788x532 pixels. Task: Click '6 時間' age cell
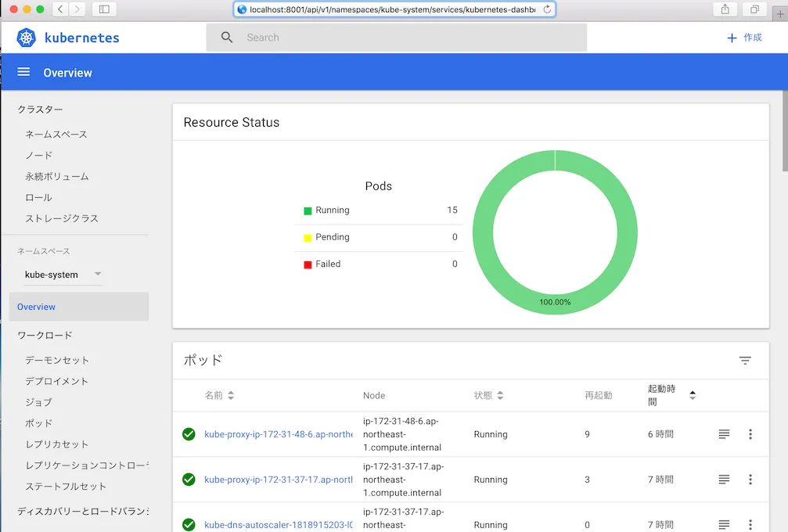point(660,434)
